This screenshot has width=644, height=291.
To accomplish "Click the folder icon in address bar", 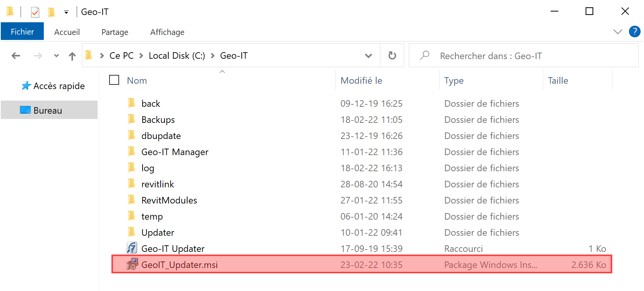I will tap(89, 55).
